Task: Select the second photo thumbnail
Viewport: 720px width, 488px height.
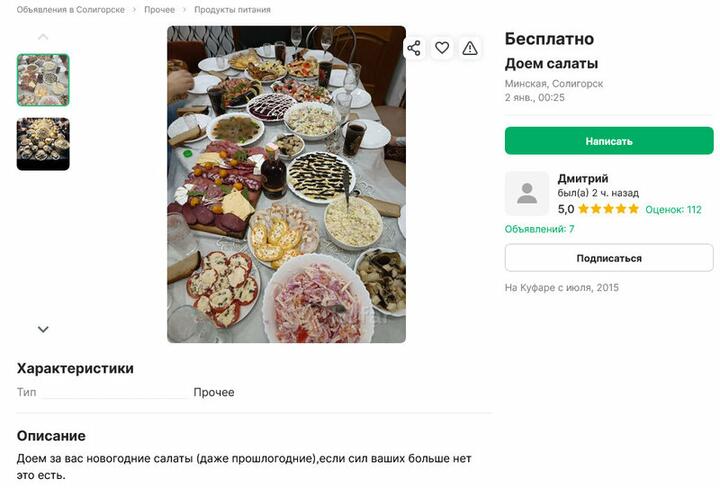Action: tap(43, 144)
